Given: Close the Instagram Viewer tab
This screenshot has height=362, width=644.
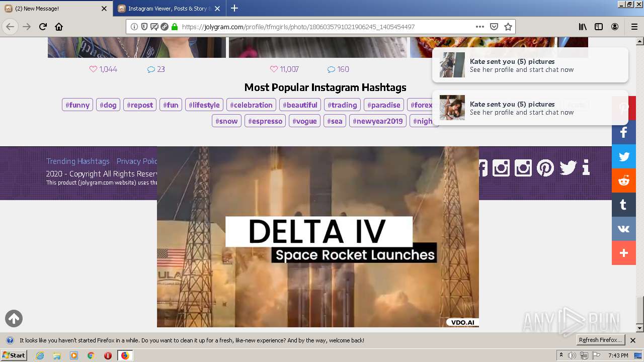Looking at the screenshot, I should coord(217,9).
